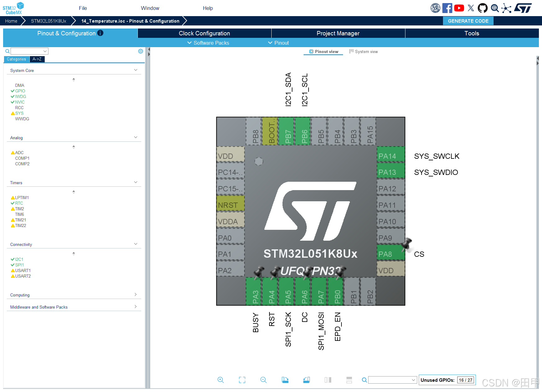Open the categories settings gear icon
The height and width of the screenshot is (392, 542).
tap(141, 51)
